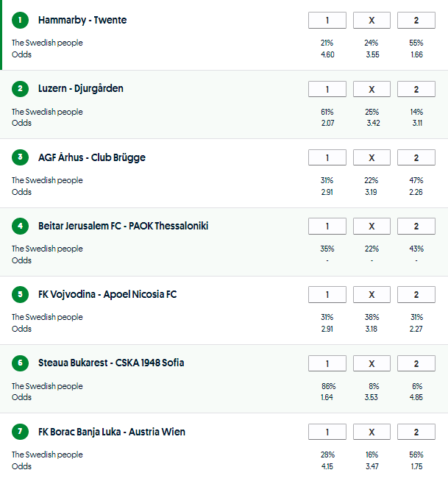Select away win 2 for Luzern - Djurgården

pyautogui.click(x=416, y=89)
